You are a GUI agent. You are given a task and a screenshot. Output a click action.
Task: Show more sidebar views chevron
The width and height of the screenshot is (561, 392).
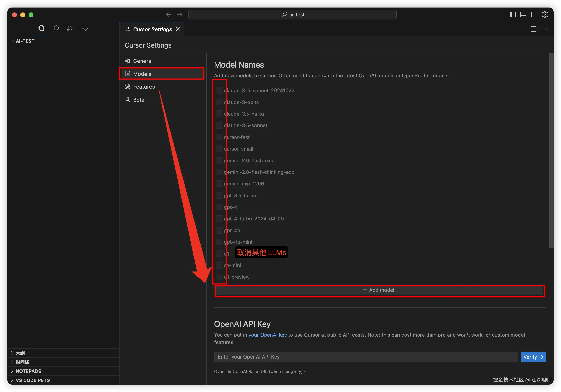click(x=85, y=29)
